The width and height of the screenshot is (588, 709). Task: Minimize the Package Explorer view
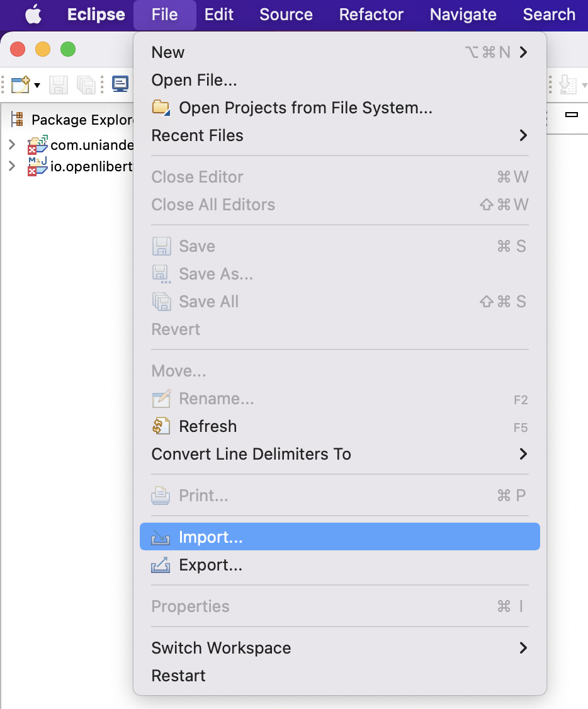[x=571, y=115]
